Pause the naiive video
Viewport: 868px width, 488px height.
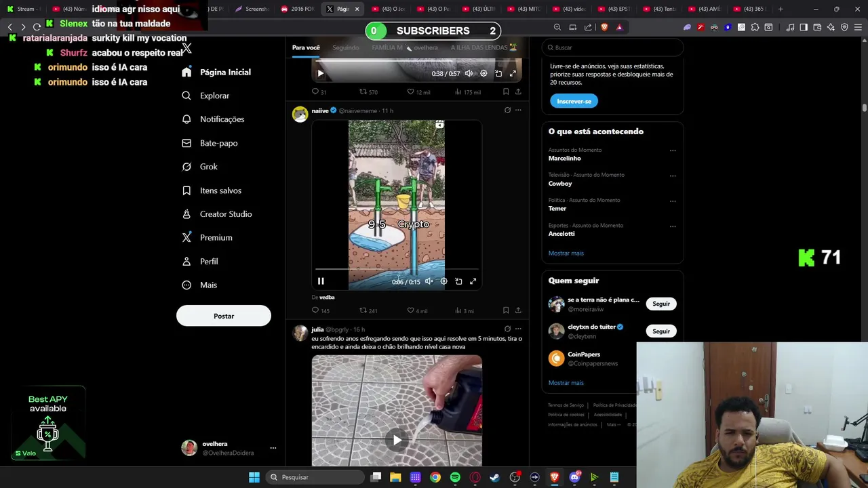tap(321, 281)
